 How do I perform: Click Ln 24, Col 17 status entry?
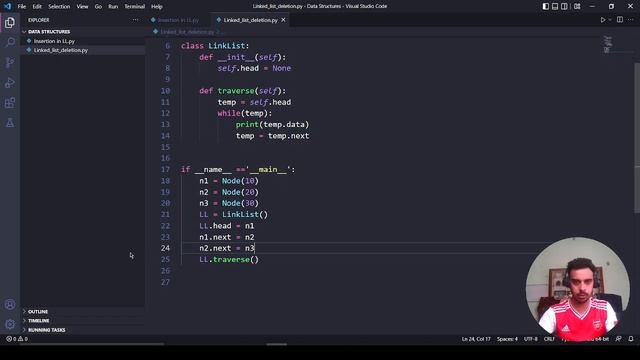pyautogui.click(x=476, y=339)
